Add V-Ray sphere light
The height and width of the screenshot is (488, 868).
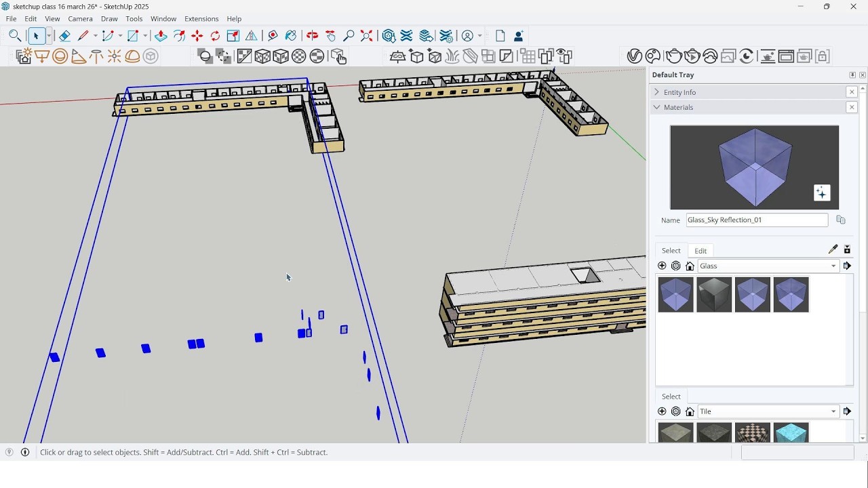pyautogui.click(x=60, y=56)
